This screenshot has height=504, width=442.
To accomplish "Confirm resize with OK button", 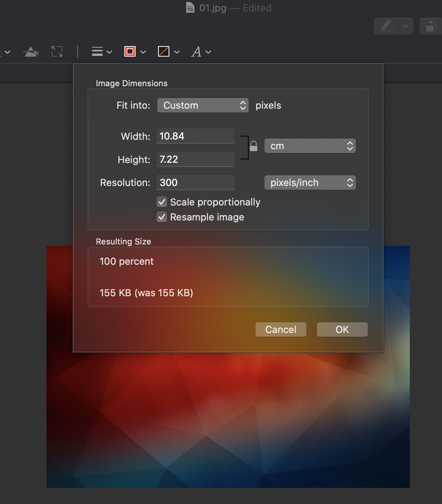I will pyautogui.click(x=342, y=330).
